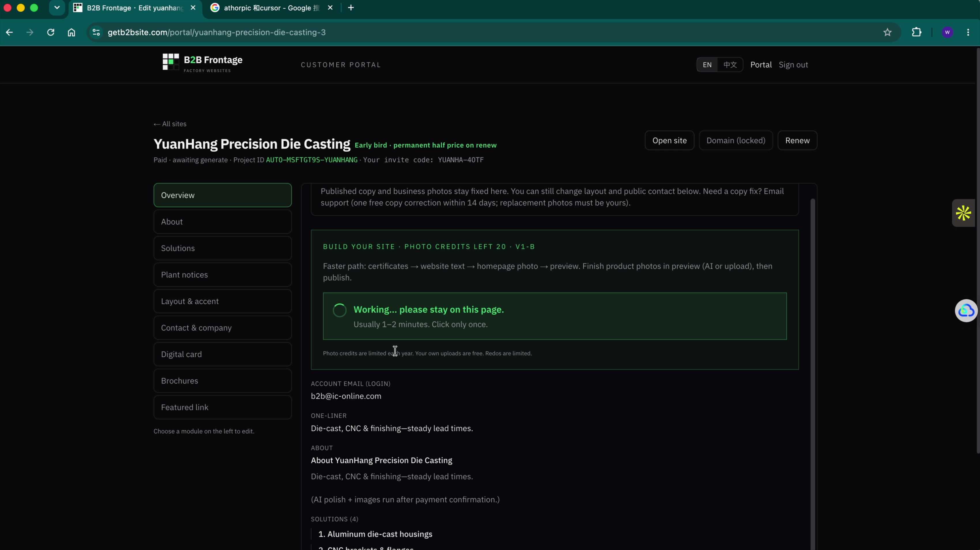Image resolution: width=980 pixels, height=550 pixels.
Task: Click the Renew button
Action: click(797, 140)
